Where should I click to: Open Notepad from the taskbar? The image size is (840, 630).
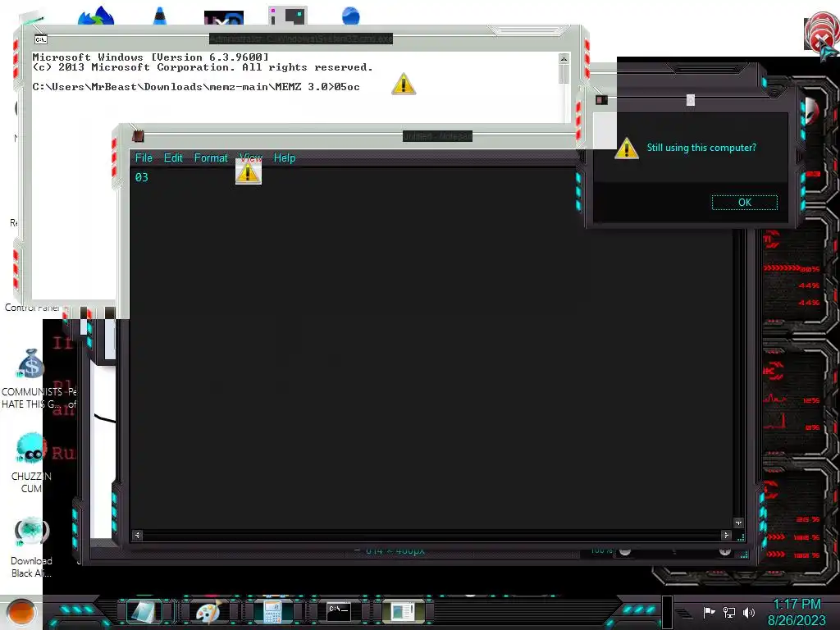click(x=144, y=612)
